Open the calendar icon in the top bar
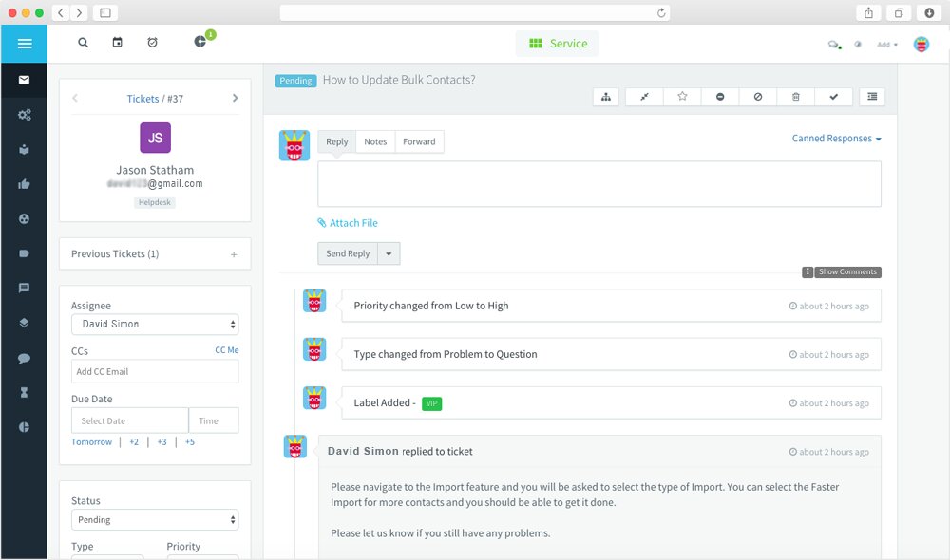The image size is (950, 560). 118,42
